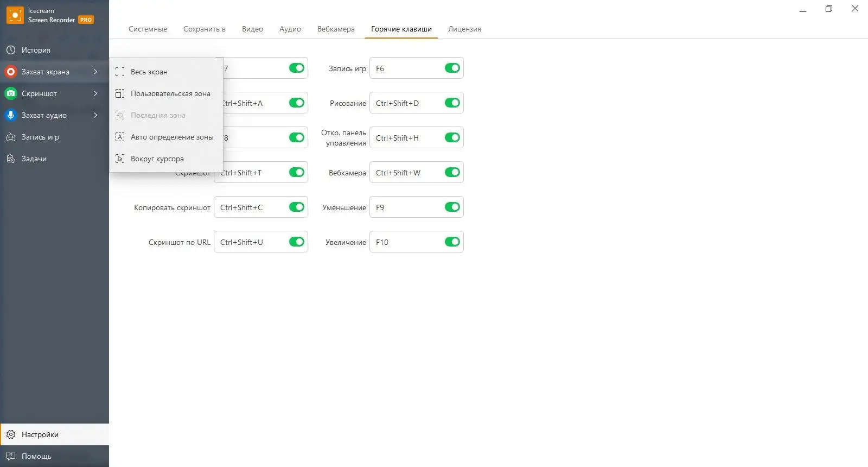Image resolution: width=868 pixels, height=467 pixels.
Task: Edit the F10 Увеличение hotkey input
Action: (x=417, y=242)
